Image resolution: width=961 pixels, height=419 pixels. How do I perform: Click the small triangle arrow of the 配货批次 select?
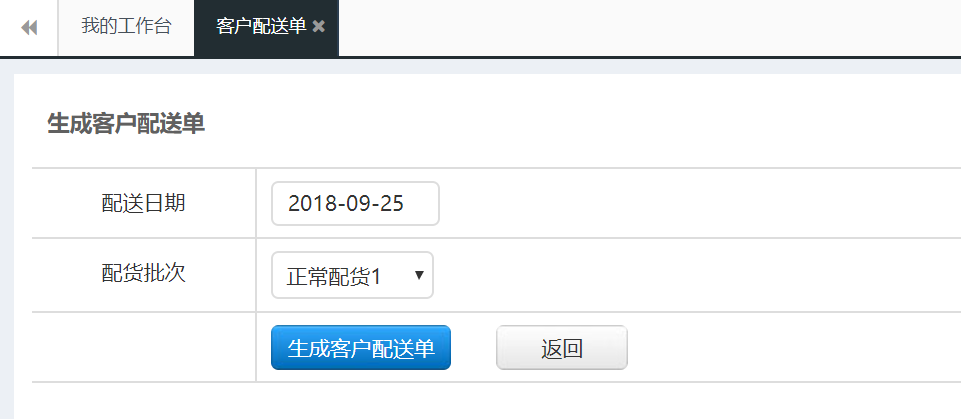pos(419,275)
